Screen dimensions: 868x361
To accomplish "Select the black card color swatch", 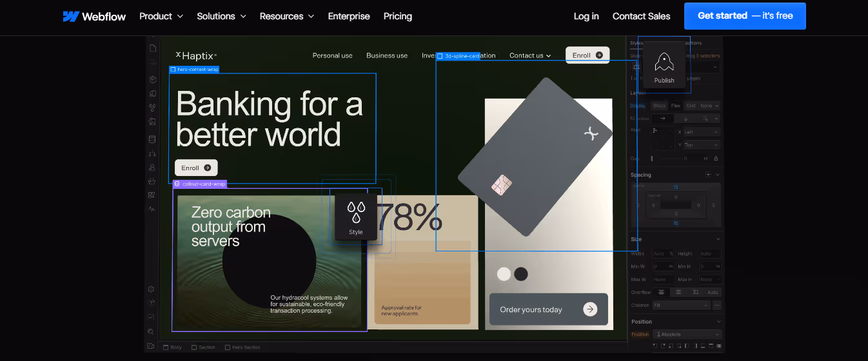I will pyautogui.click(x=521, y=274).
